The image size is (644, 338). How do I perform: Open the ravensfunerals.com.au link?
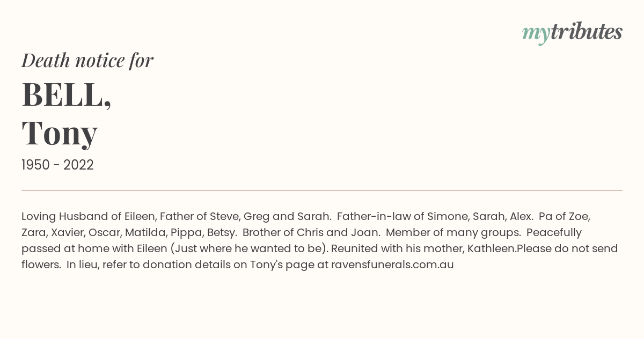point(392,264)
